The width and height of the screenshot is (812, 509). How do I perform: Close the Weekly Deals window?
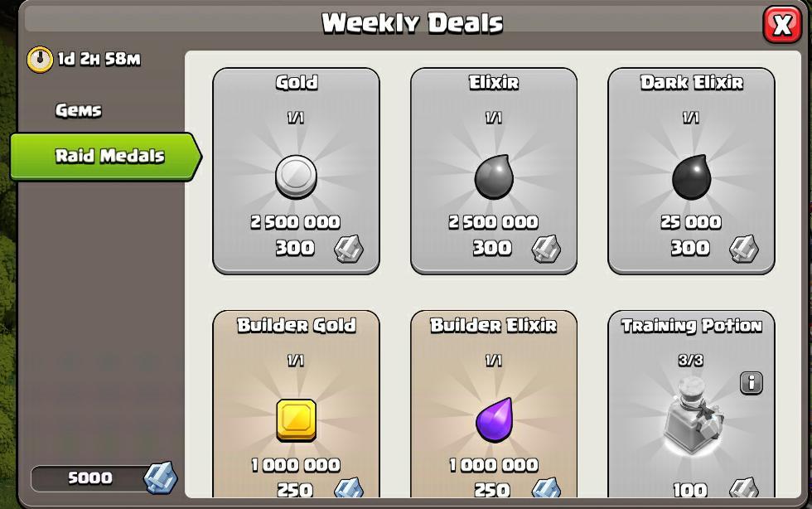coord(782,24)
